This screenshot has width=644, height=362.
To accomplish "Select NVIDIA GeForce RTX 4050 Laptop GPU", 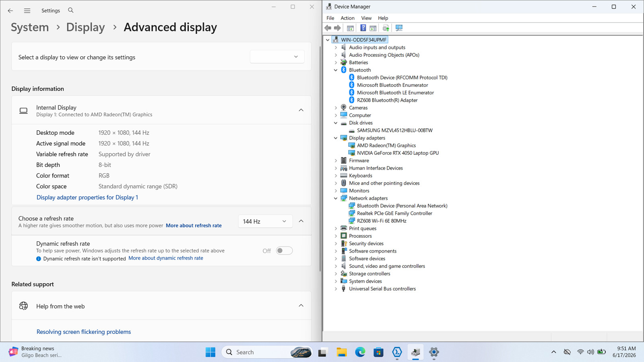I will click(x=398, y=153).
